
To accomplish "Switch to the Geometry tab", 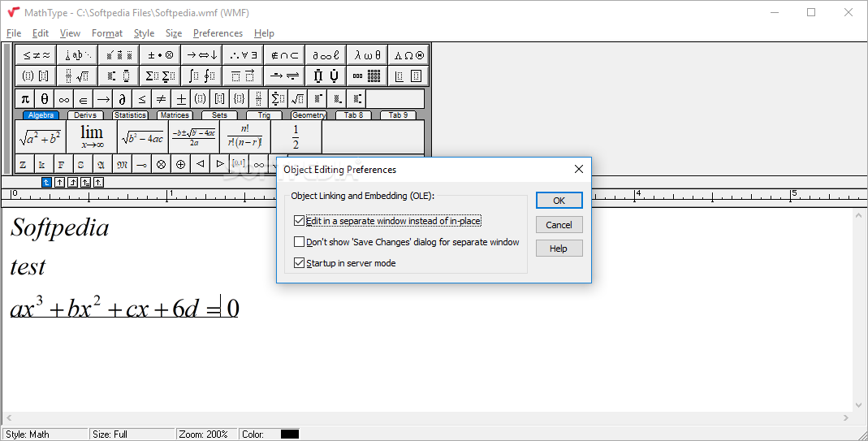I will tap(309, 115).
